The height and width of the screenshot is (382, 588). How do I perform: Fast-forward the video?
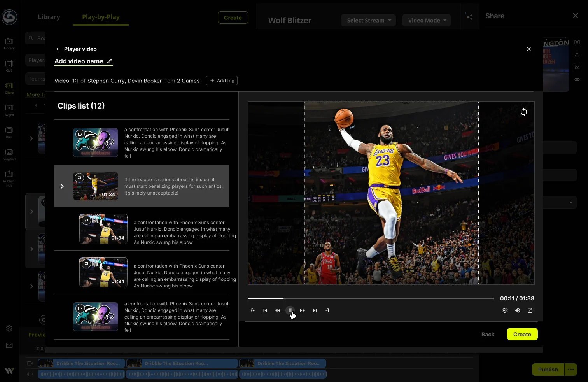303,310
